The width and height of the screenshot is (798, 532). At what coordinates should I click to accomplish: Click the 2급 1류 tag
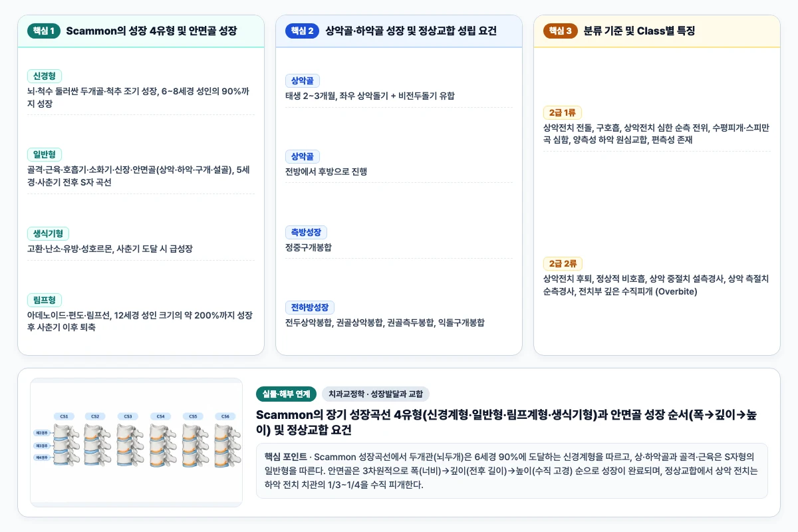click(x=563, y=112)
